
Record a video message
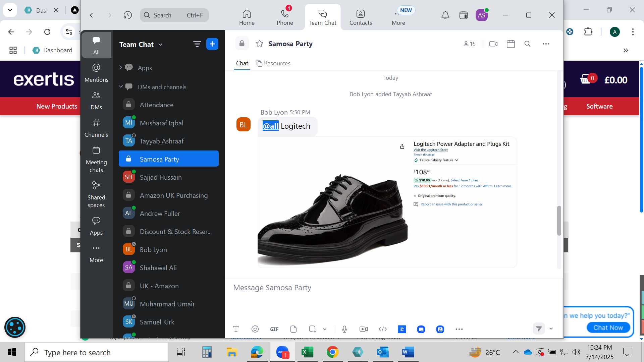coord(363,329)
